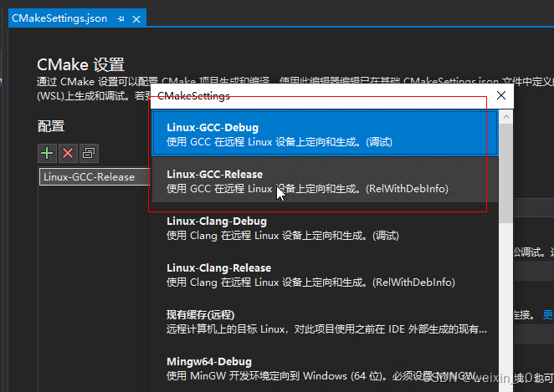
Task: Click scroll-up arrow of template list
Action: 506,117
